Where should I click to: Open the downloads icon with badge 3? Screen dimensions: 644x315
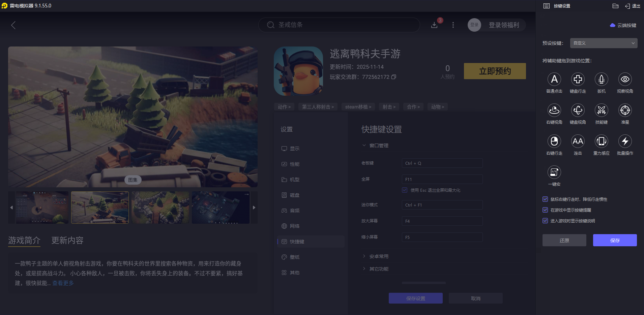pos(434,25)
